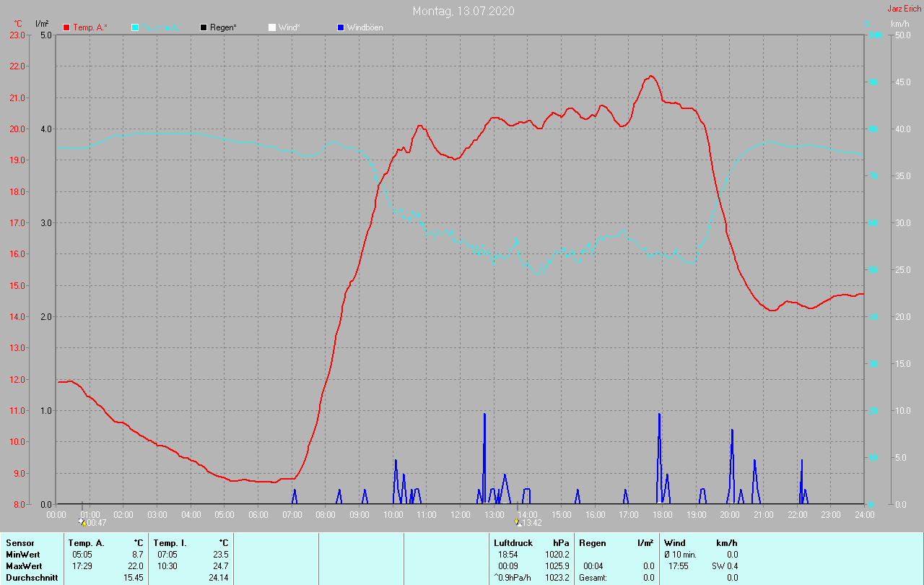Click the minimum temperature value '8.7'
Image resolution: width=924 pixels, height=585 pixels.
coord(137,555)
